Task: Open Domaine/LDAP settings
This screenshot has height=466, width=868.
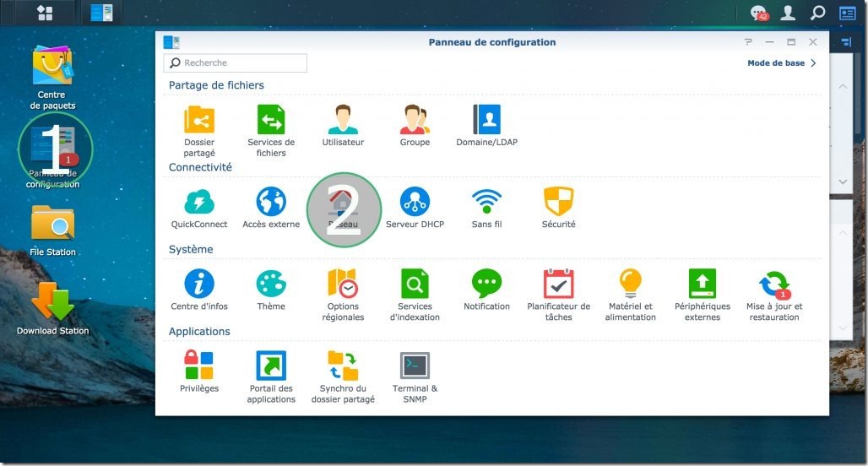Action: pos(486,126)
